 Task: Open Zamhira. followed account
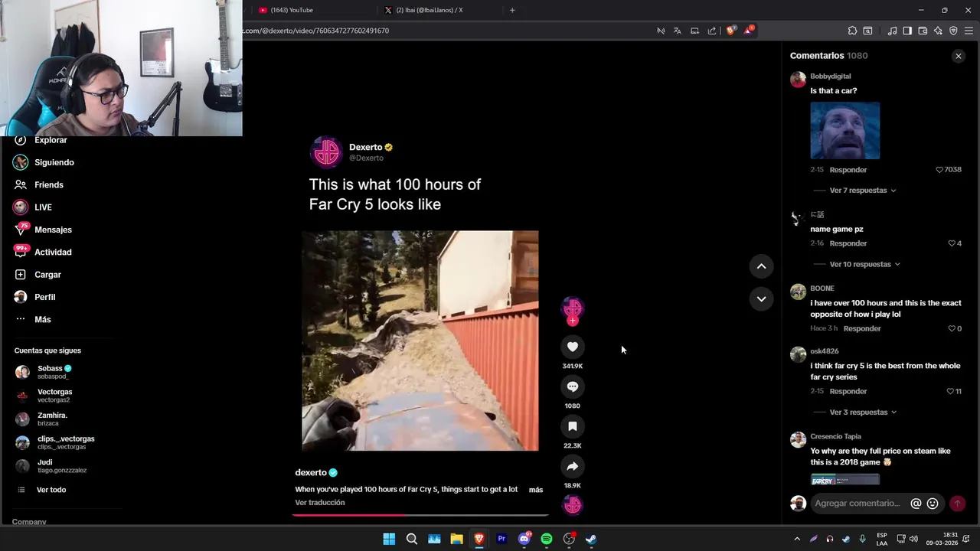pyautogui.click(x=52, y=419)
